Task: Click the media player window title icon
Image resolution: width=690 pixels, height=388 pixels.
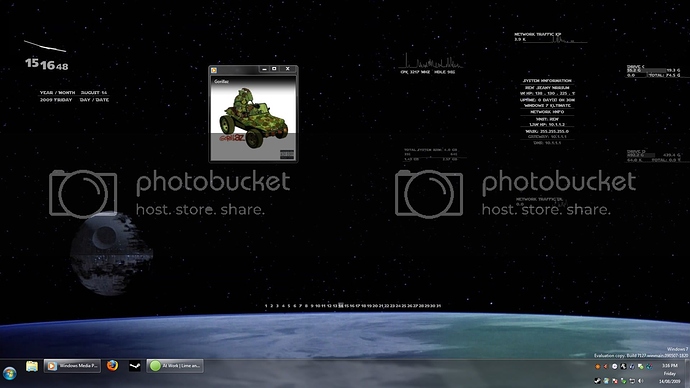Action: [214, 70]
